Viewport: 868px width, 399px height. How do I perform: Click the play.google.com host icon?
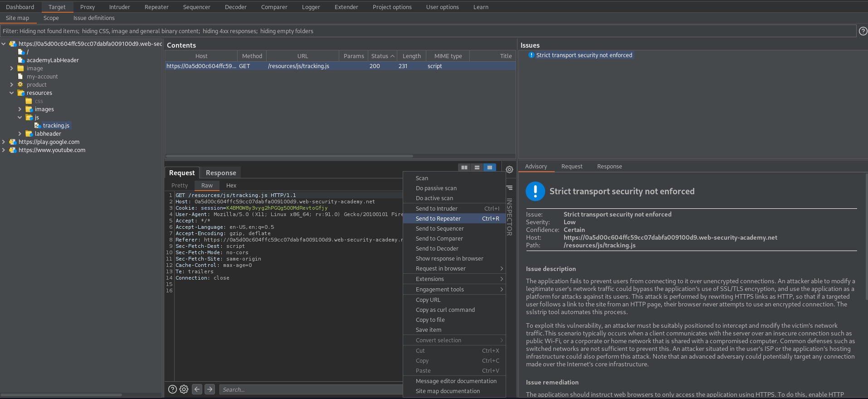[x=13, y=142]
